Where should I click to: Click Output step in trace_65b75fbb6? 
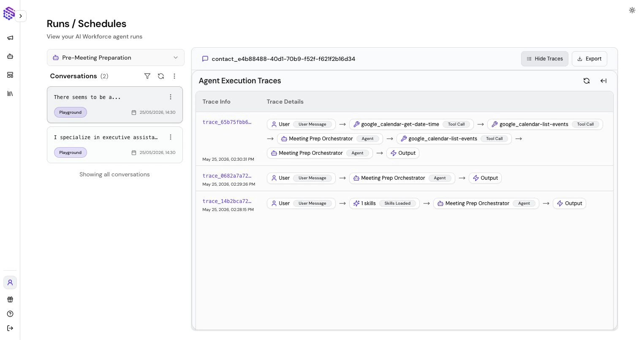[403, 153]
